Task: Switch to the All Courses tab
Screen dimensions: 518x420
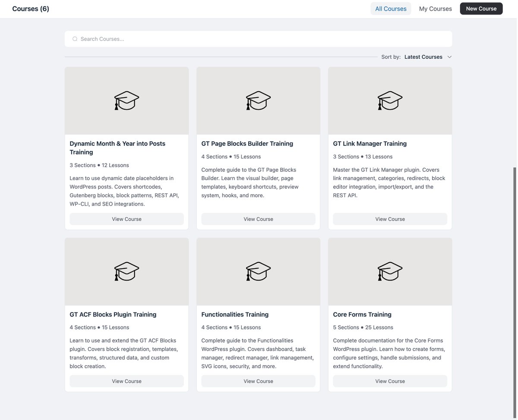Action: [391, 9]
